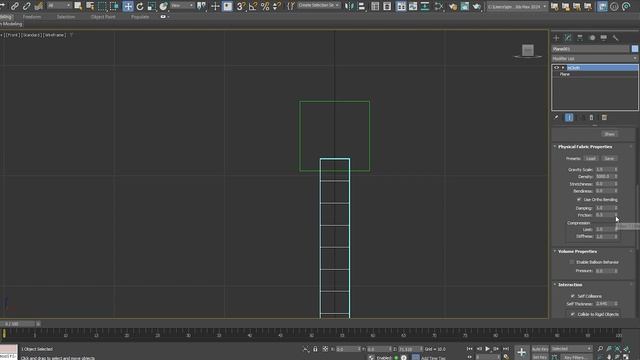
Task: Click Use Pivot Point Center icon
Action: (x=202, y=6)
